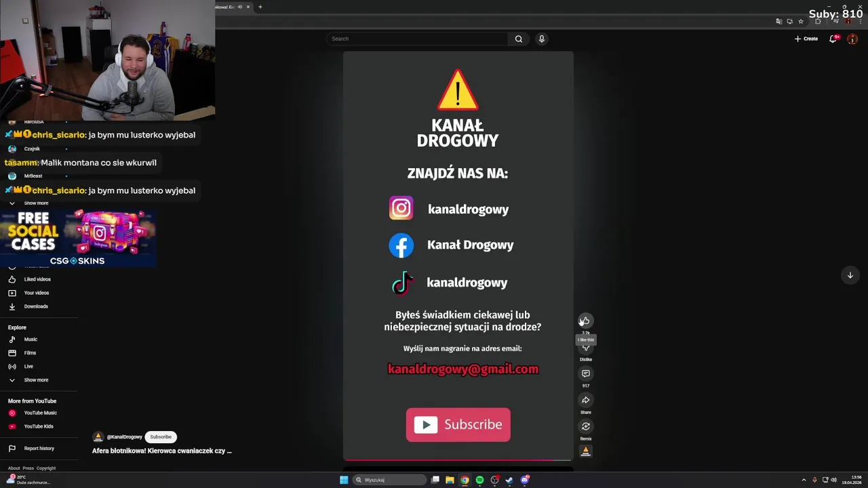This screenshot has height=488, width=868.
Task: Go to next Short with down arrow
Action: click(850, 275)
